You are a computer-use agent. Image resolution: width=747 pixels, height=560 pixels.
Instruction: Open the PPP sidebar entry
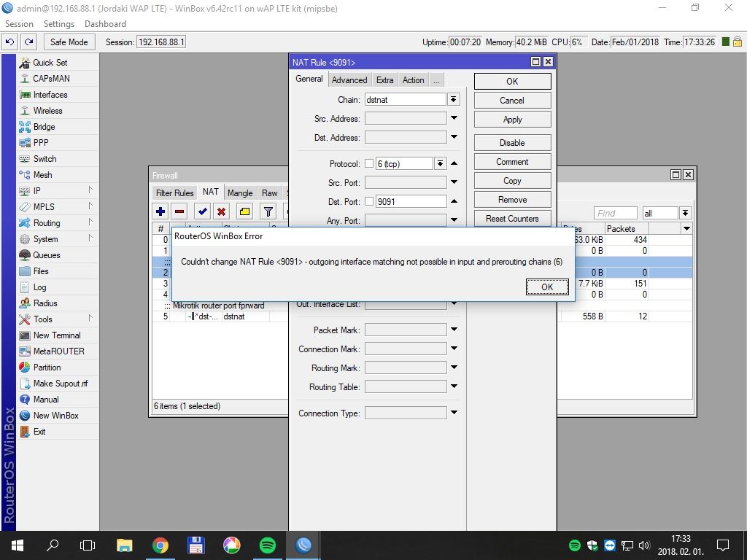pyautogui.click(x=57, y=142)
